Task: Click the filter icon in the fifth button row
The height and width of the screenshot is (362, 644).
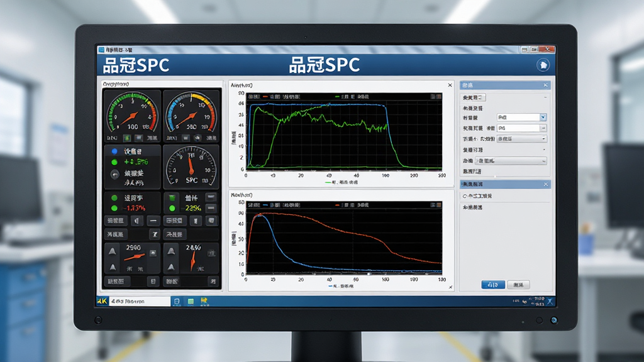Action: tap(155, 234)
